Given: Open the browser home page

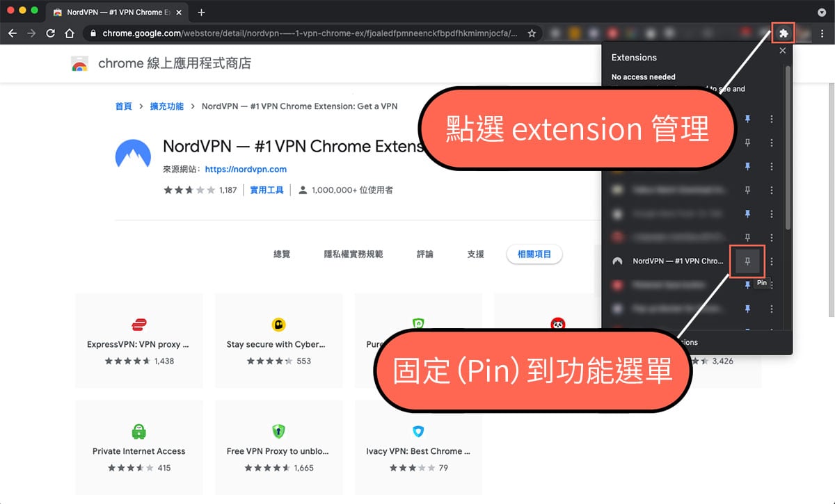Looking at the screenshot, I should (x=70, y=33).
